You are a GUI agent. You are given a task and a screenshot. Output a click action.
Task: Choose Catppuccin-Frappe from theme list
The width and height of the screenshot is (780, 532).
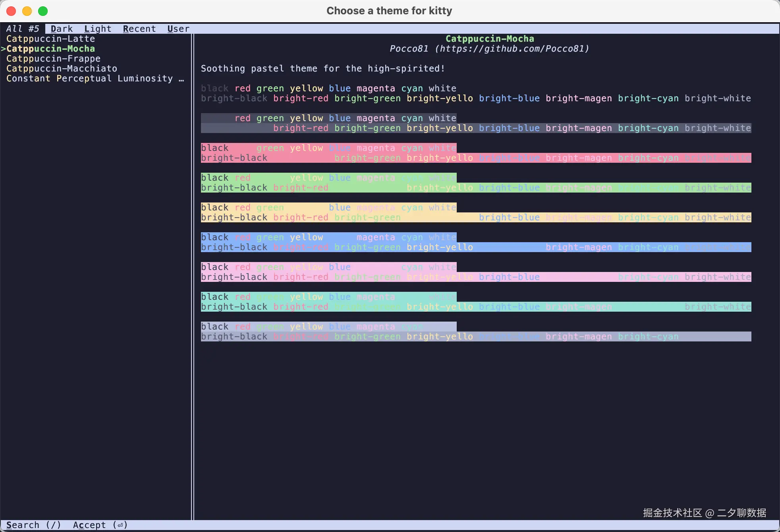click(53, 59)
